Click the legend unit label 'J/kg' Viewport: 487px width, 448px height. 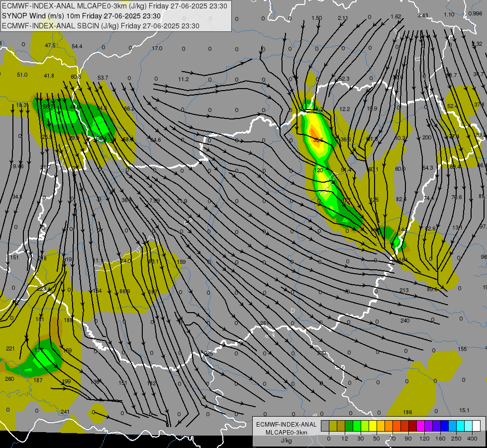(287, 441)
